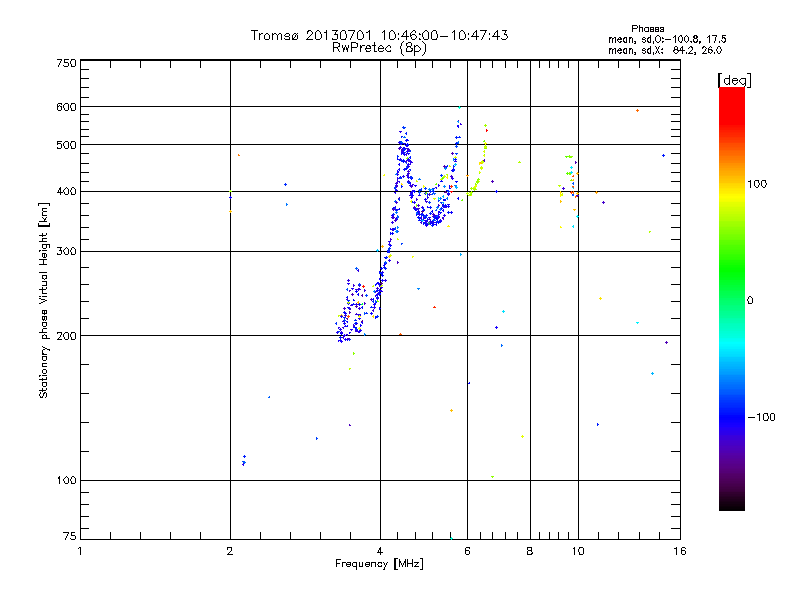Click the colorbar tick label '0'
The height and width of the screenshot is (600, 800).
[750, 301]
